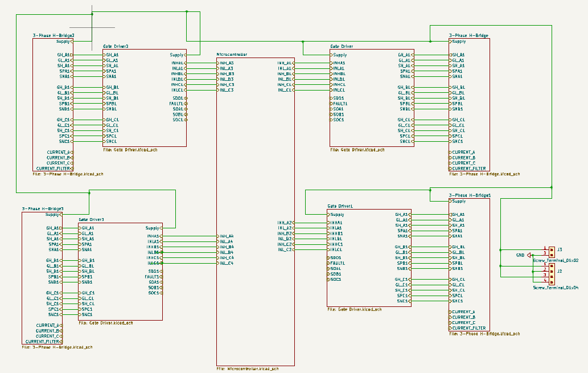This screenshot has width=588, height=373.
Task: Select the INL_C4 pin on Microcontroller
Action: [225, 263]
